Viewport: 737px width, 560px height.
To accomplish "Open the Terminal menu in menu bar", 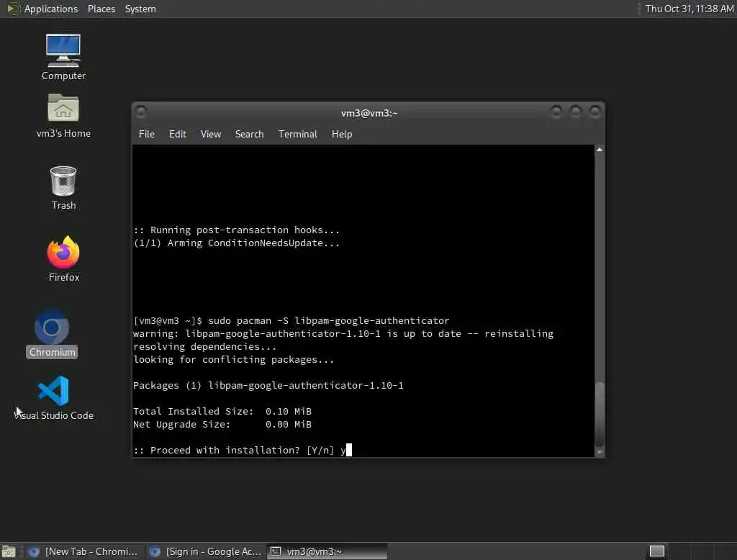I will coord(297,134).
